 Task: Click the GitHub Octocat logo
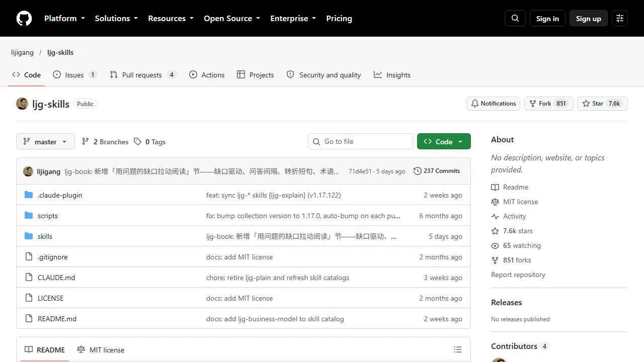click(24, 18)
